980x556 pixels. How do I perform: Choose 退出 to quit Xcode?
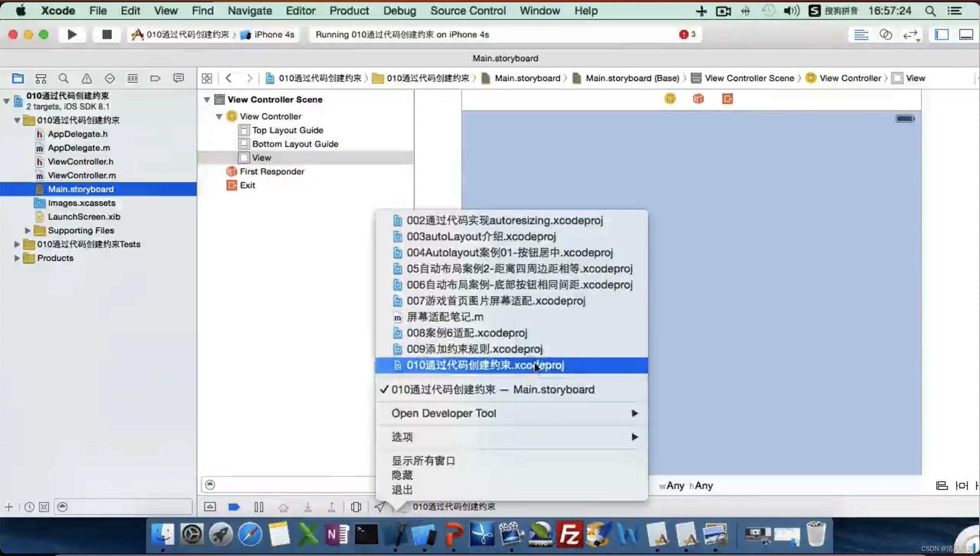pyautogui.click(x=402, y=490)
